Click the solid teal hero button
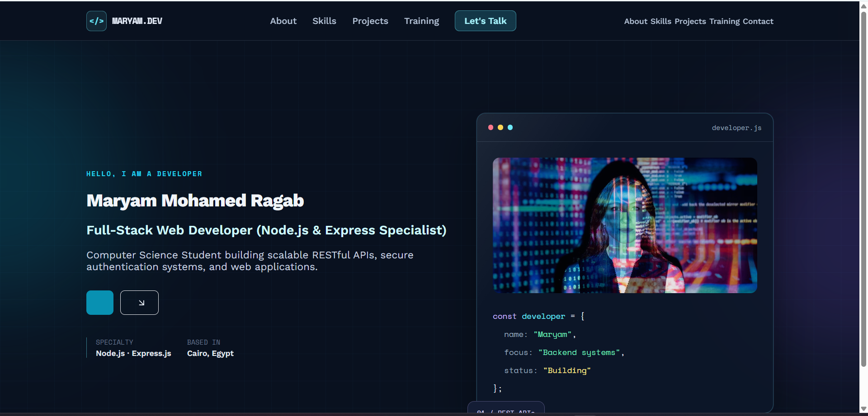 pyautogui.click(x=100, y=303)
